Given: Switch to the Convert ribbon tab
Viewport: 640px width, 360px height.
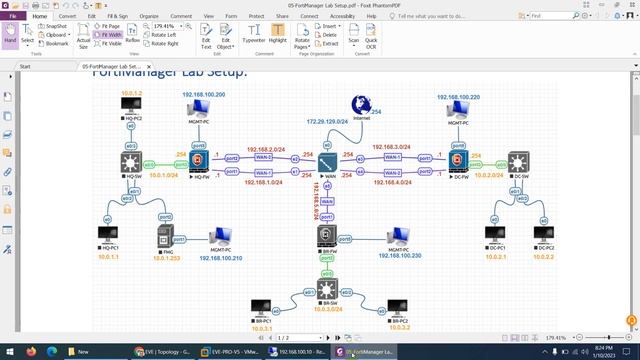Looking at the screenshot, I should coord(67,16).
